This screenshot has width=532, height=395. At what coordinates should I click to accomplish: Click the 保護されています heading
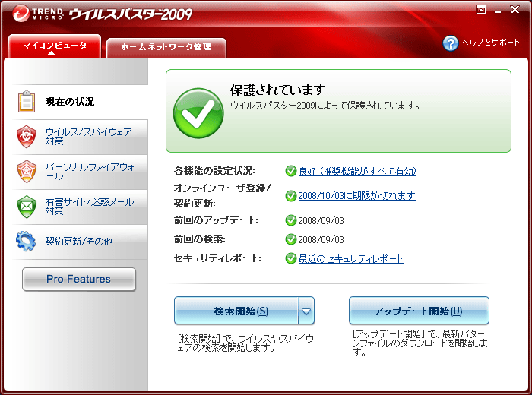click(278, 90)
